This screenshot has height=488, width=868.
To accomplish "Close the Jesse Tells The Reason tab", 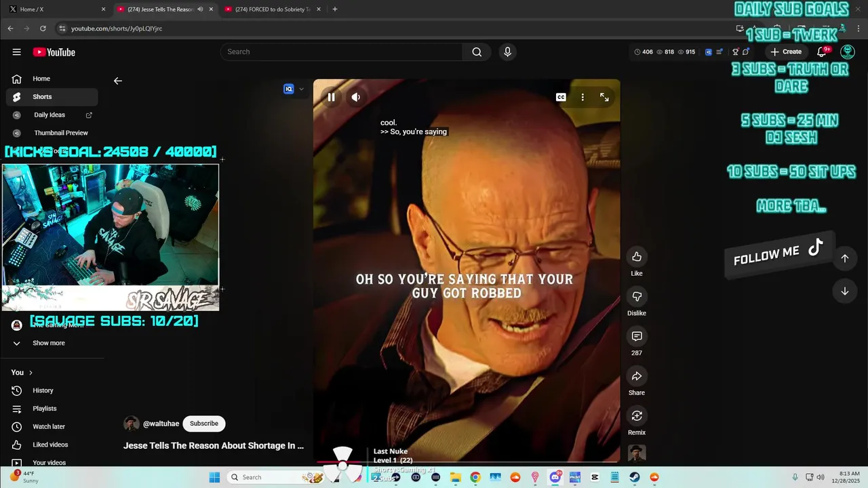I will pos(211,9).
